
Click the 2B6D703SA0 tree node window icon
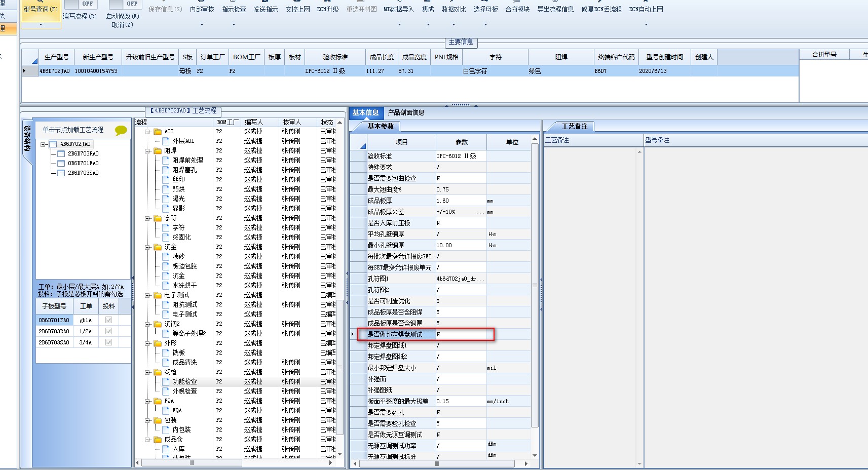(61, 173)
